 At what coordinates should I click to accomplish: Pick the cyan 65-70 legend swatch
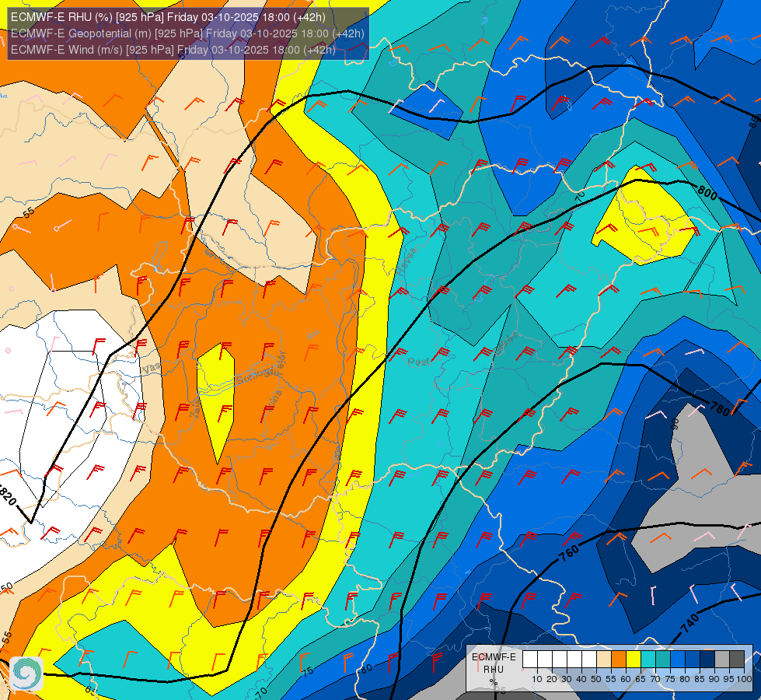[648, 660]
